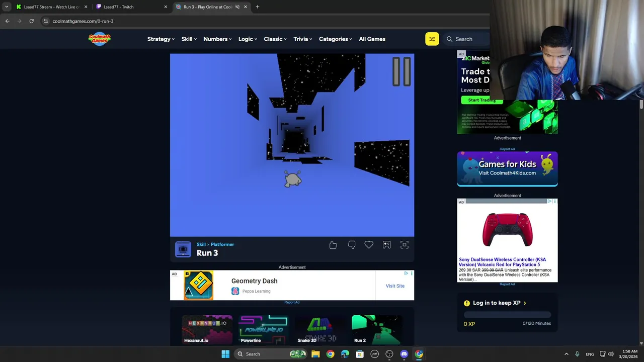Open the Platformer breadcrumb link

tap(222, 244)
